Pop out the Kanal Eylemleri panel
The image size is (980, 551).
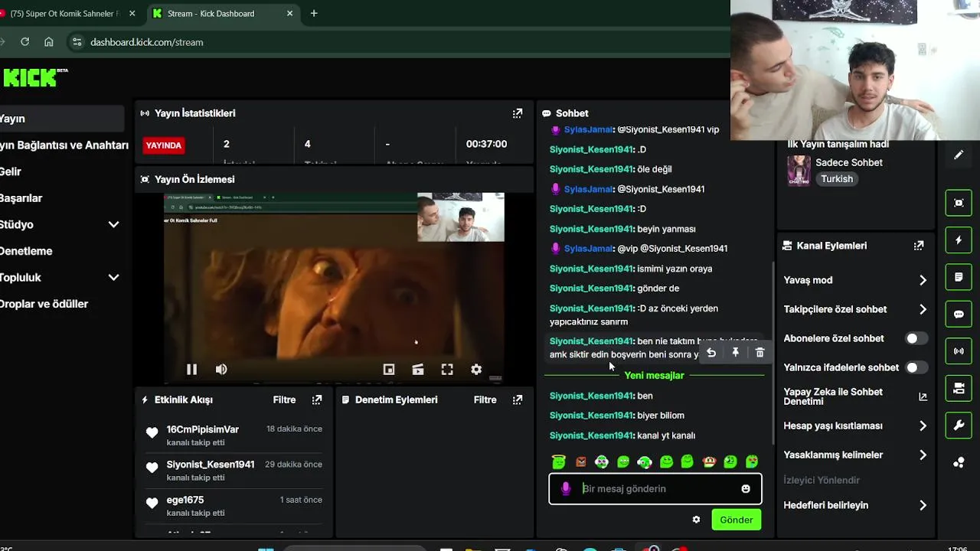919,246
